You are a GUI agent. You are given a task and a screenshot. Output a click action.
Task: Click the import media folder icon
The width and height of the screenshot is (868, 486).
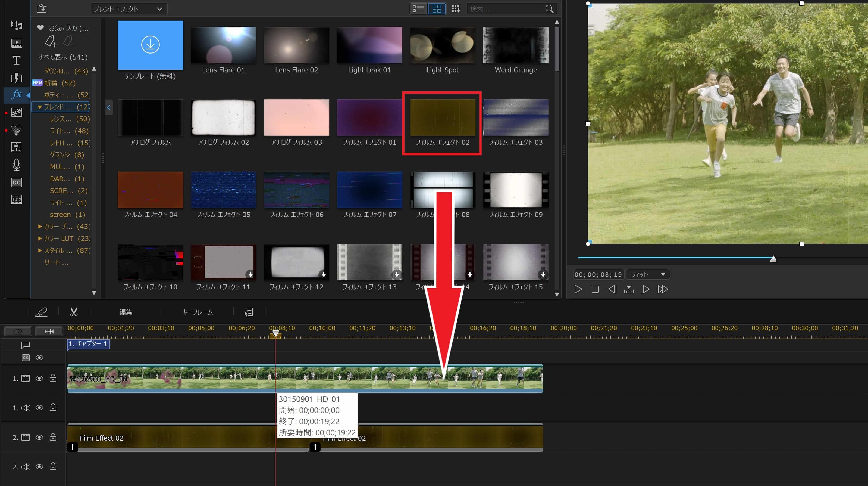(42, 9)
